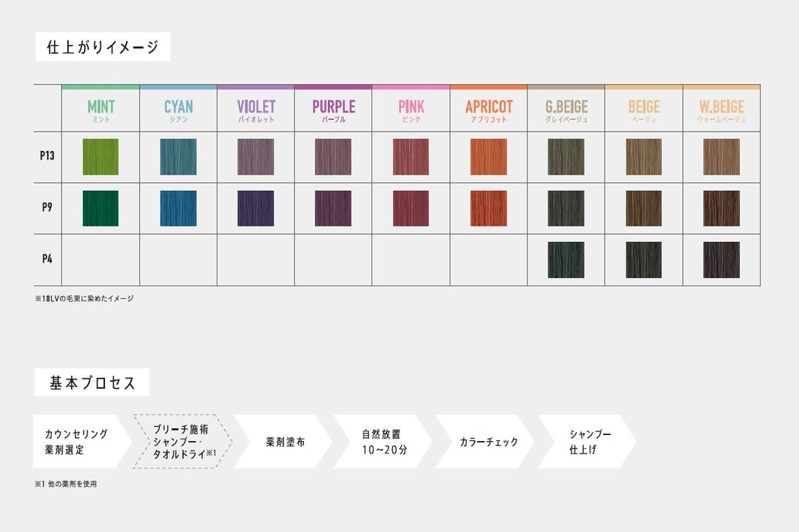
Task: Pick the G.BEIGE P4 dark swatch
Action: tap(566, 260)
